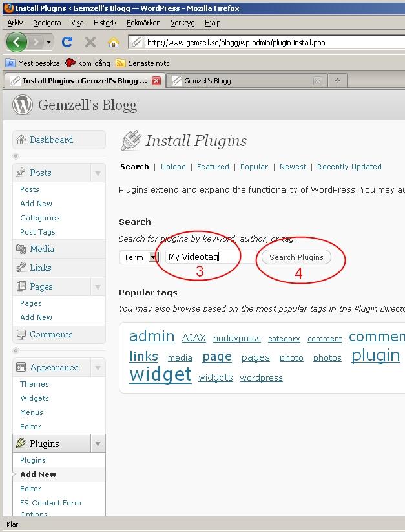Open the Historik menu

coord(105,23)
